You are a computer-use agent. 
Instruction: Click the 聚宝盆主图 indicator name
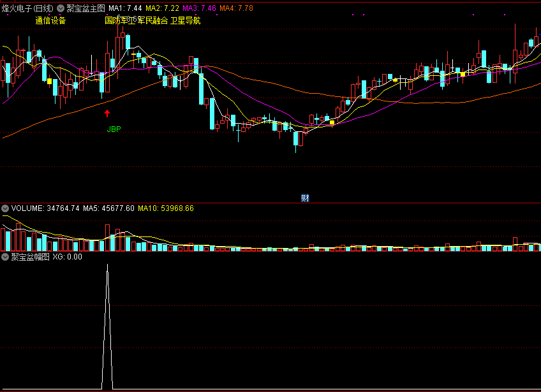coord(85,8)
